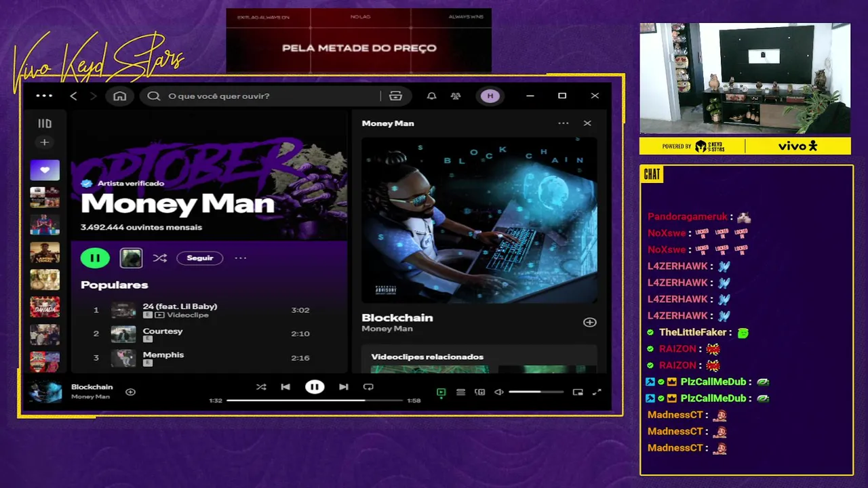Click 'Videoclipes relacionados' section heading
The image size is (868, 488).
[x=427, y=357]
